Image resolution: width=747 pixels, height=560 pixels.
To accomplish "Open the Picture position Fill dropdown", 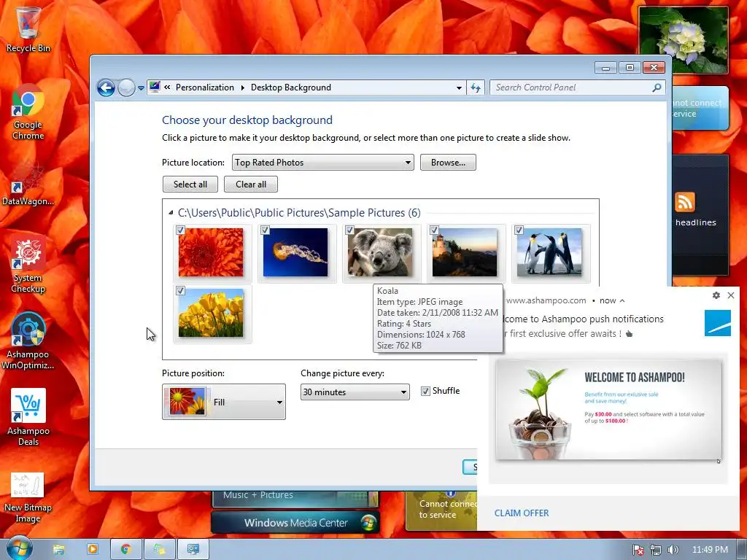I will 224,402.
